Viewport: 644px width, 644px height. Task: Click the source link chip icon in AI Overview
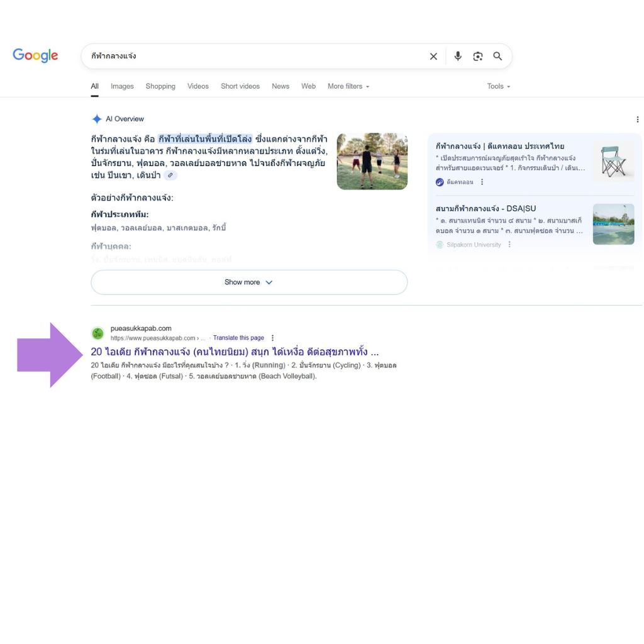coord(170,175)
